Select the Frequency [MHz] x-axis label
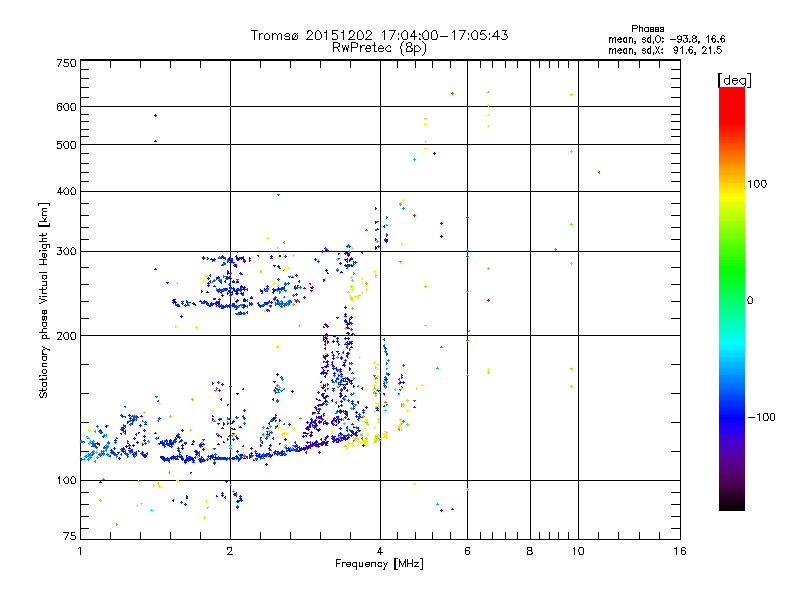The height and width of the screenshot is (600, 800). pos(379,565)
